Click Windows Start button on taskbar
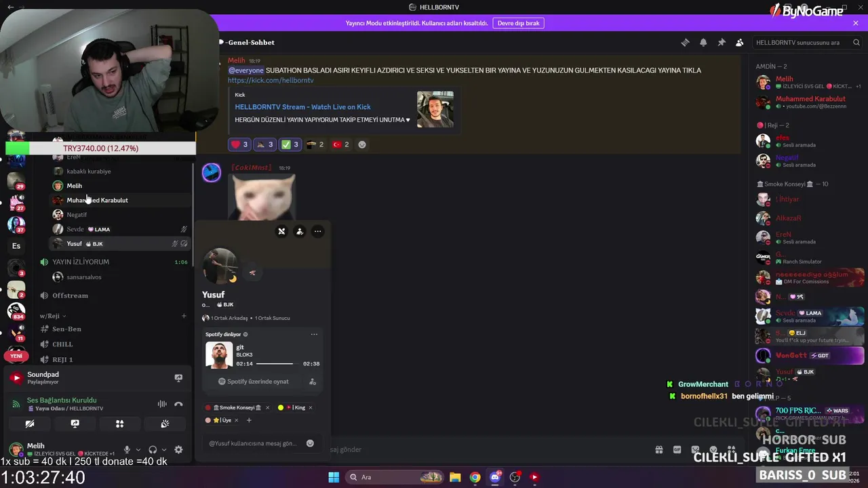This screenshot has width=868, height=488. point(334,477)
